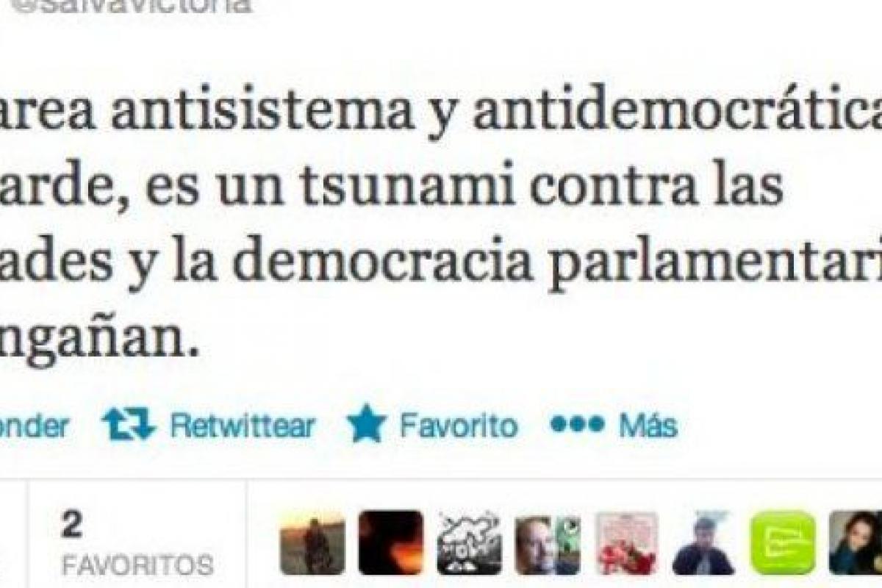Open the dark-haired woman avatar
882x588 pixels.
[x=856, y=542]
